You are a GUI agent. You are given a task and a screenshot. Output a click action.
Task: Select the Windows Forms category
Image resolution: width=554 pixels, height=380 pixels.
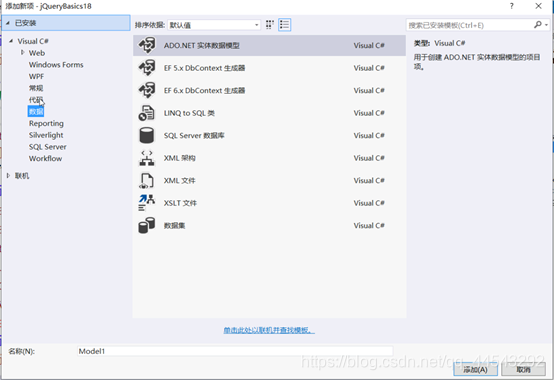(x=56, y=65)
